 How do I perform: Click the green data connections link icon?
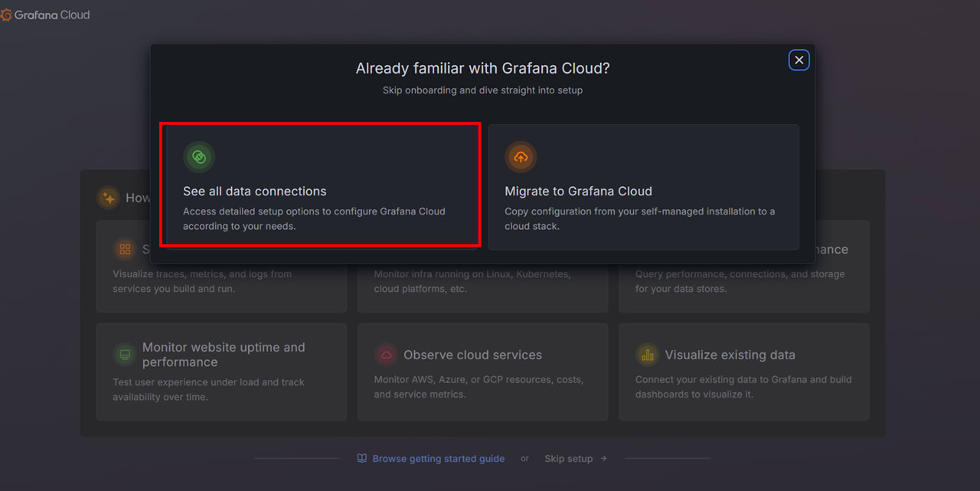coord(199,157)
